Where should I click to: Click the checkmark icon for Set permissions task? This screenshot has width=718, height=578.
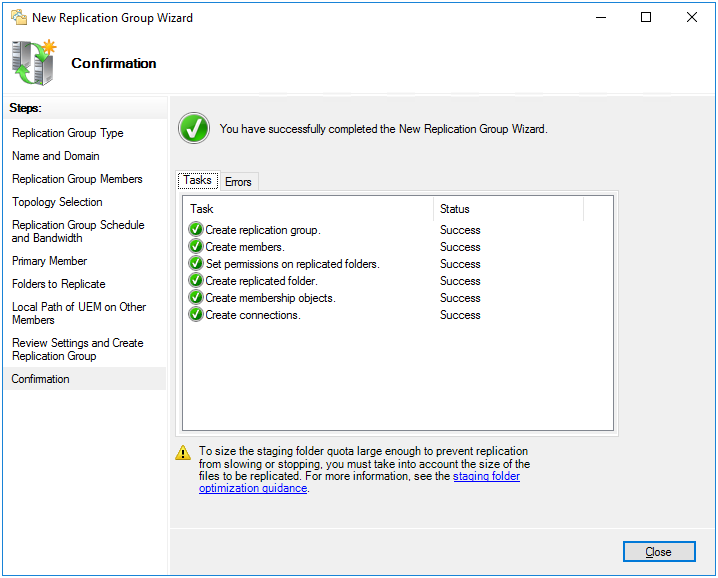click(x=196, y=264)
